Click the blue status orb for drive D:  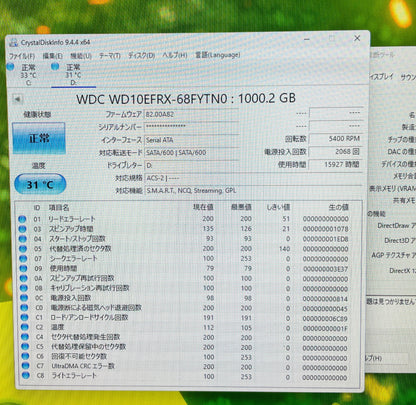tap(55, 67)
